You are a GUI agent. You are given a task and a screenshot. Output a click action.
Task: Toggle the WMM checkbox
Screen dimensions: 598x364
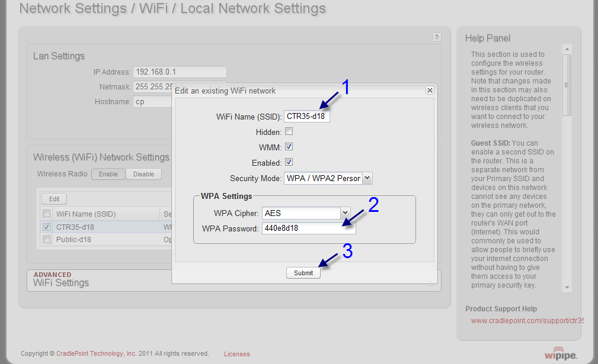[x=289, y=147]
